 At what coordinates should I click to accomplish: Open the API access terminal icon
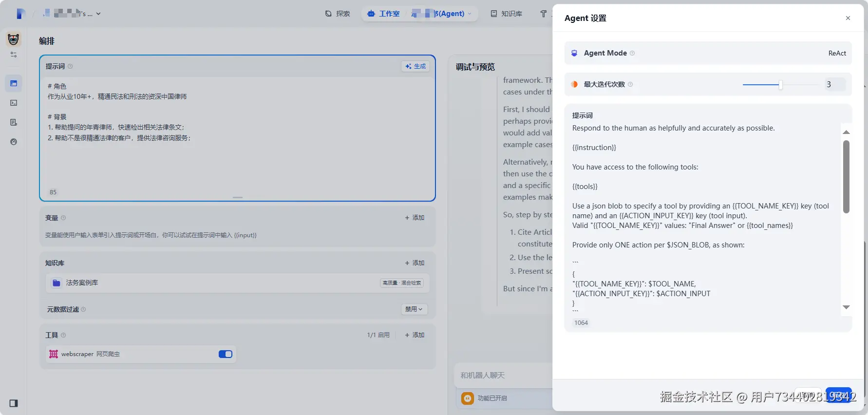click(x=14, y=103)
